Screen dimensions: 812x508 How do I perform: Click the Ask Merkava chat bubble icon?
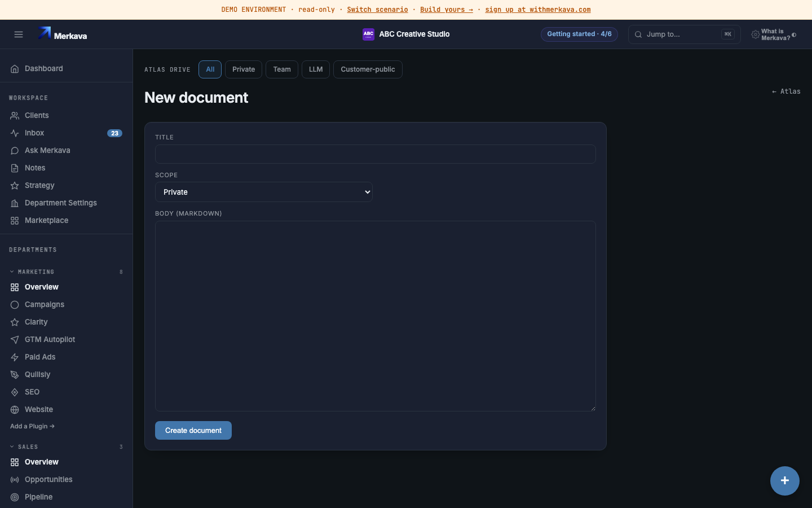[15, 151]
